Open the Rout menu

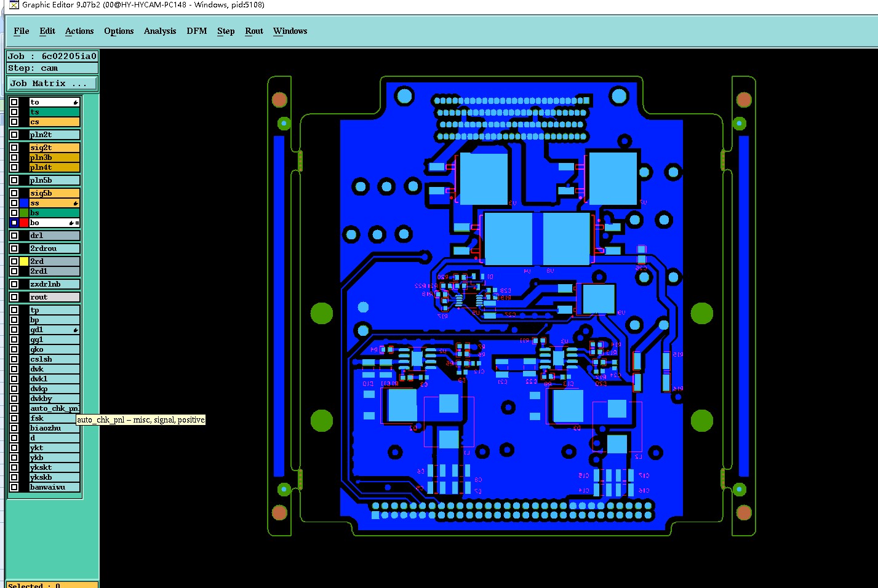[254, 31]
